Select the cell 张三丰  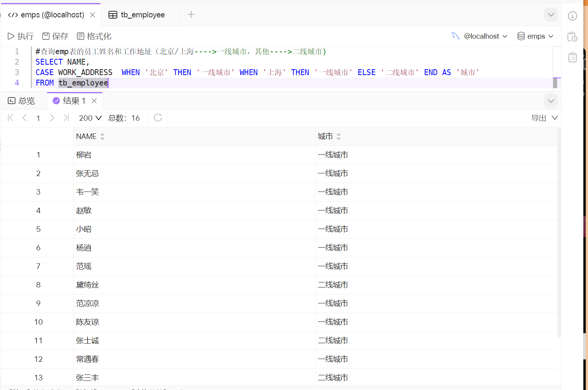coord(194,378)
